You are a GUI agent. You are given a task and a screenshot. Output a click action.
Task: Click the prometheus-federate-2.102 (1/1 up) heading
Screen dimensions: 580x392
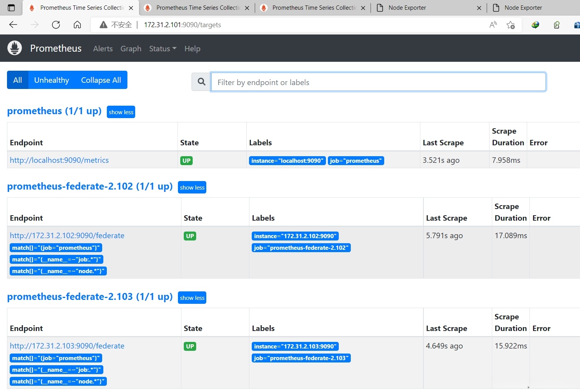click(90, 186)
